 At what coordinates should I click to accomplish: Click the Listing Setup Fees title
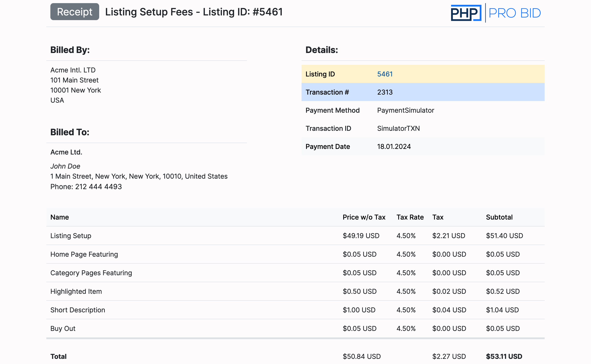tap(194, 12)
